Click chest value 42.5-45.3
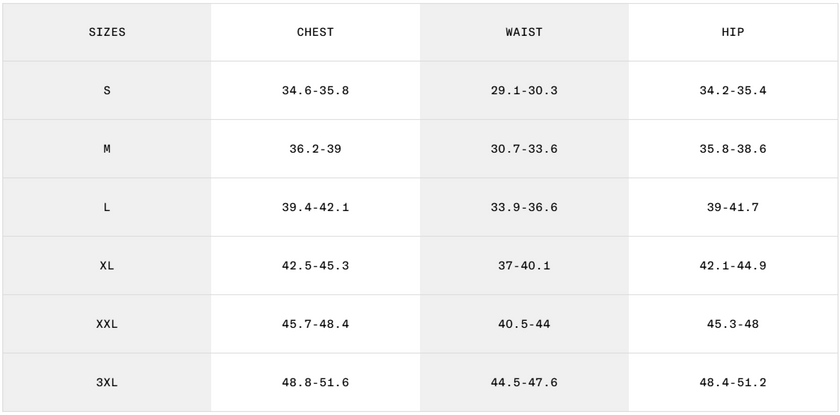The image size is (840, 415). click(315, 266)
